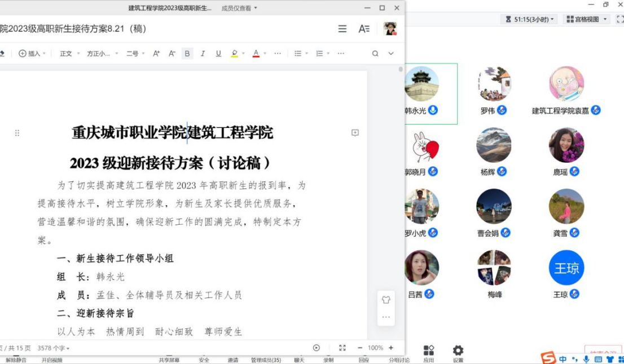The width and height of the screenshot is (624, 364).
Task: Decrease font size with A- icon
Action: (x=172, y=54)
